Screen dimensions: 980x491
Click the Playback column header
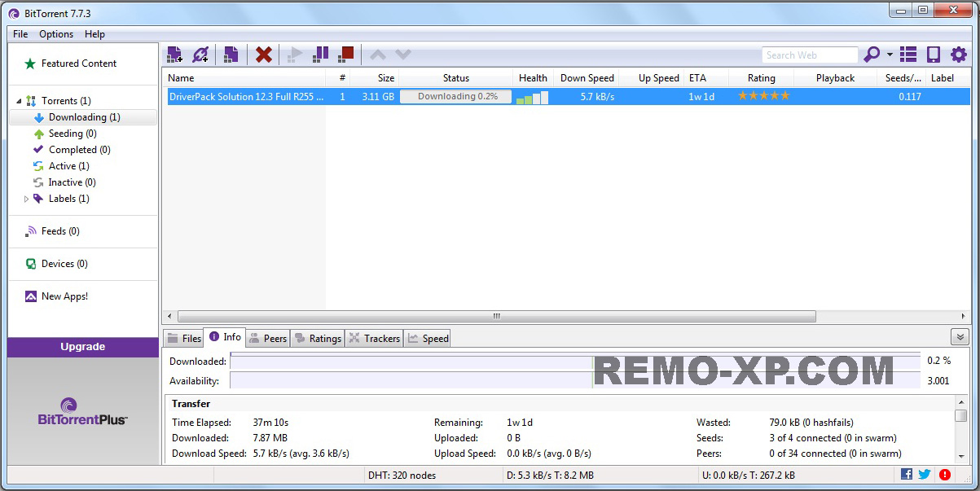click(x=835, y=78)
